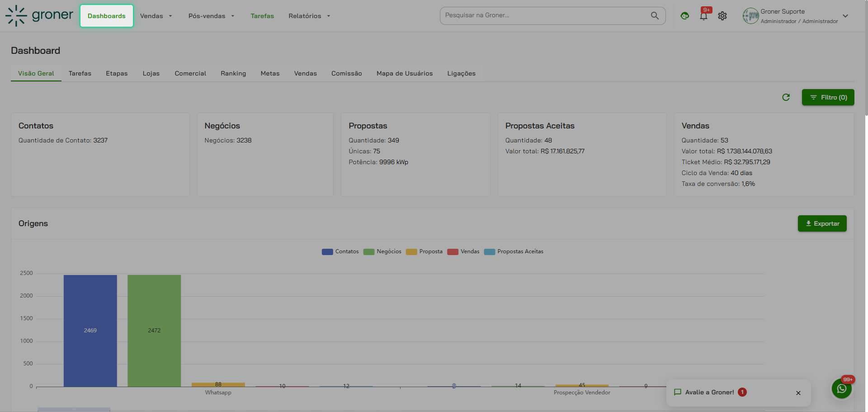The width and height of the screenshot is (868, 412).
Task: Click the blue Whatsapp Contatos bar 2469
Action: (x=90, y=331)
